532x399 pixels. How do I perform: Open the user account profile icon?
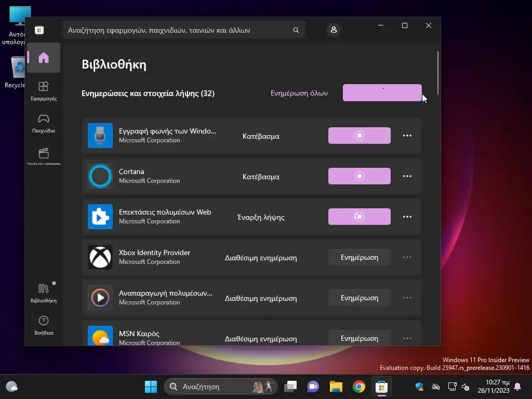[x=334, y=30]
